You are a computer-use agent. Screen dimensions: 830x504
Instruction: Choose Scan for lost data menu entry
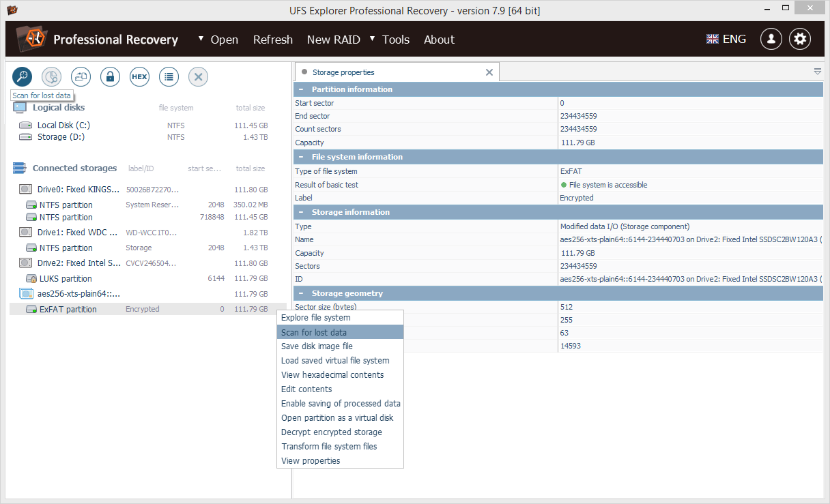pyautogui.click(x=340, y=332)
